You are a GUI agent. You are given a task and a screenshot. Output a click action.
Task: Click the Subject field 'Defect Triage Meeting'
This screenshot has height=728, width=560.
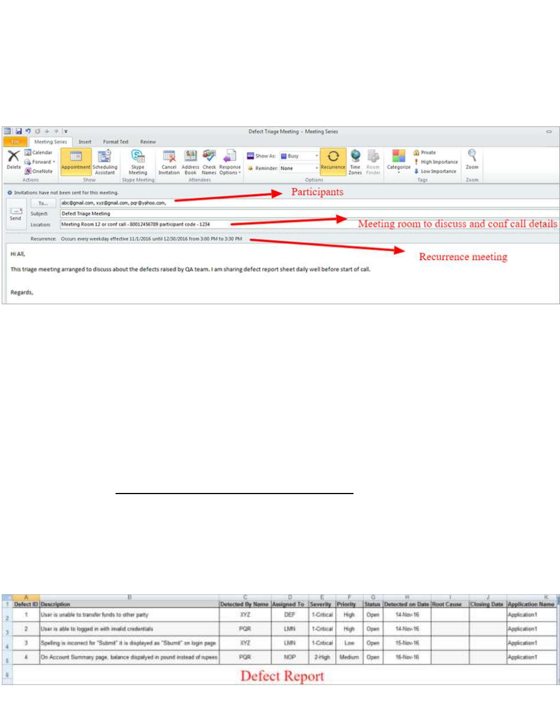(x=309, y=213)
